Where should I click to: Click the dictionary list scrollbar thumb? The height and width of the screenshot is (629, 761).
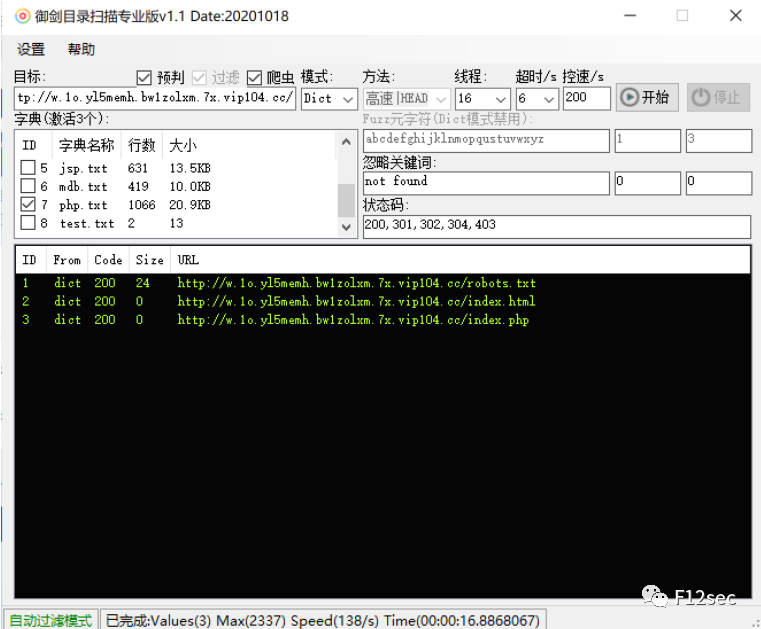[346, 200]
